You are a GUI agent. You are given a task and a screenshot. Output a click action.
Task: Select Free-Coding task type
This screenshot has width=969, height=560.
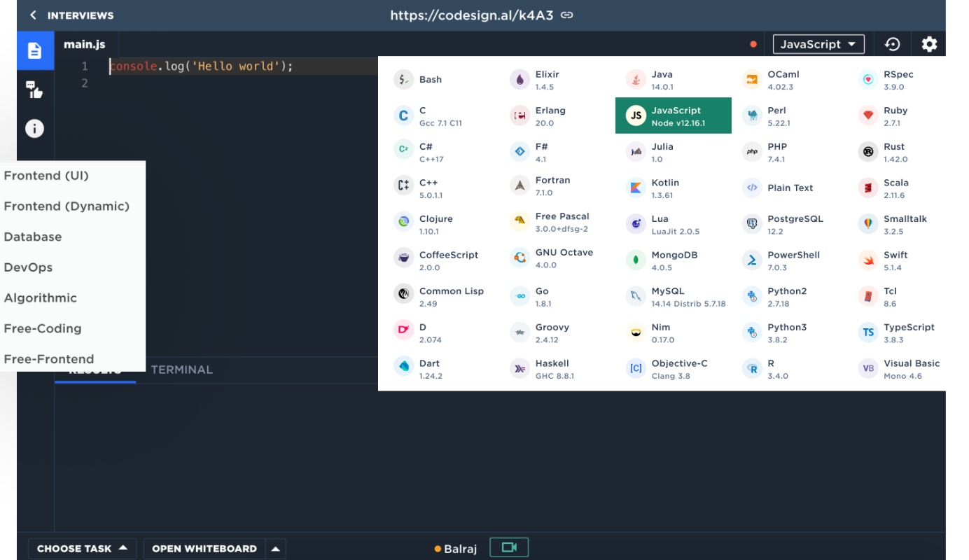click(43, 328)
